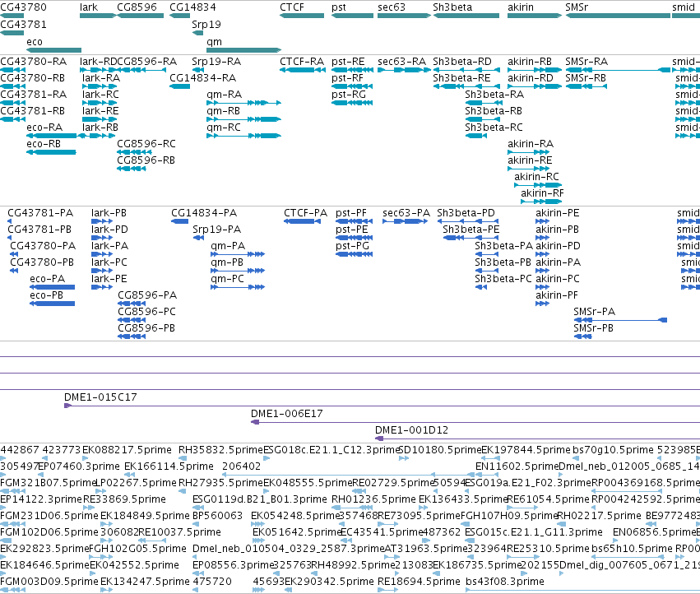700x594 pixels.
Task: Select protein SMSr-PA
Action: pos(594,312)
